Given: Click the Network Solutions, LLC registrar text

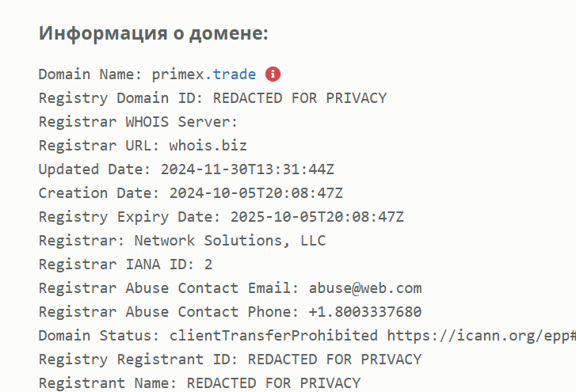Looking at the screenshot, I should point(230,241).
